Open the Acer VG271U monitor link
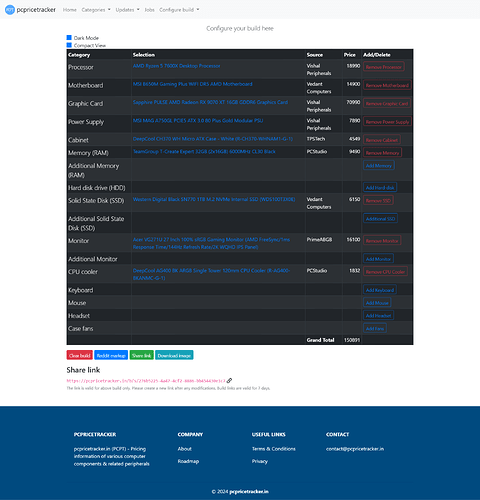 pos(211,243)
